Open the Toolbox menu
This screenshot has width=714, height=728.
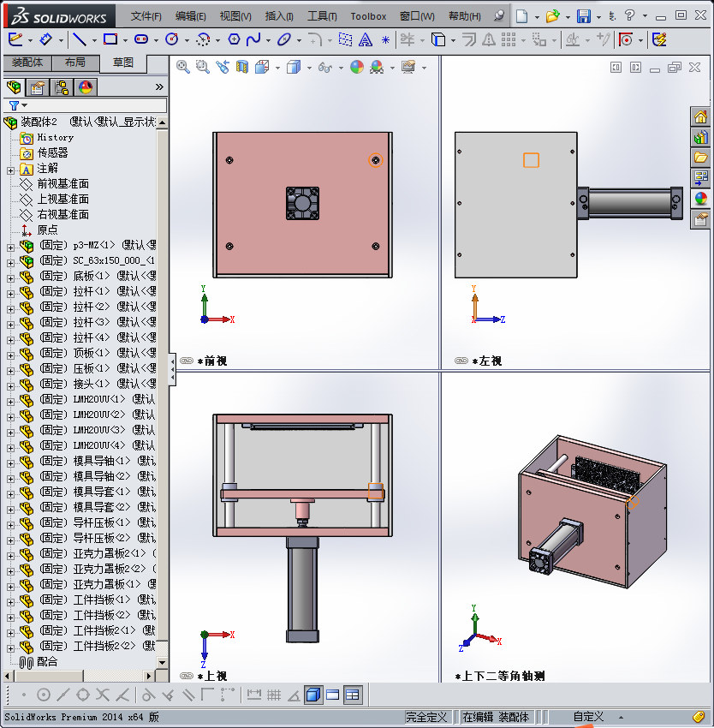368,16
